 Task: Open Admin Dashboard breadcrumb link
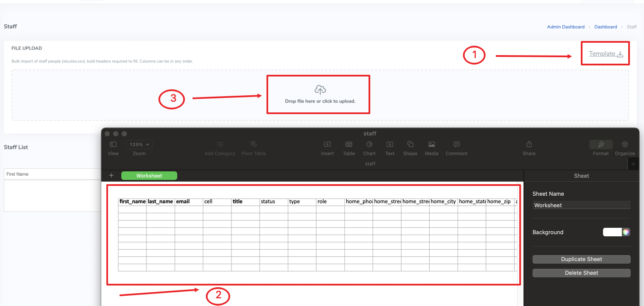pos(565,27)
